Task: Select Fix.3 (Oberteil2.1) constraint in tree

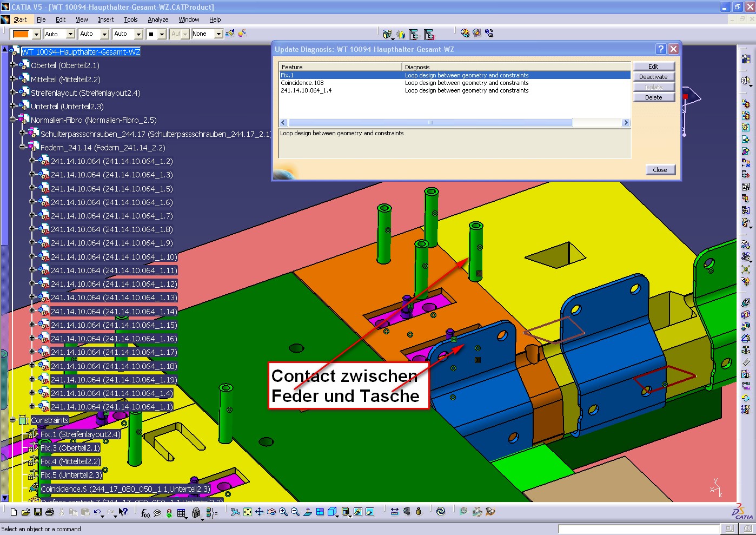Action: pyautogui.click(x=70, y=448)
